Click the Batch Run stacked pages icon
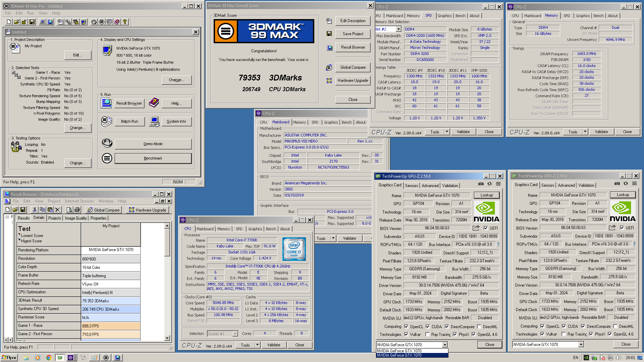 click(107, 121)
